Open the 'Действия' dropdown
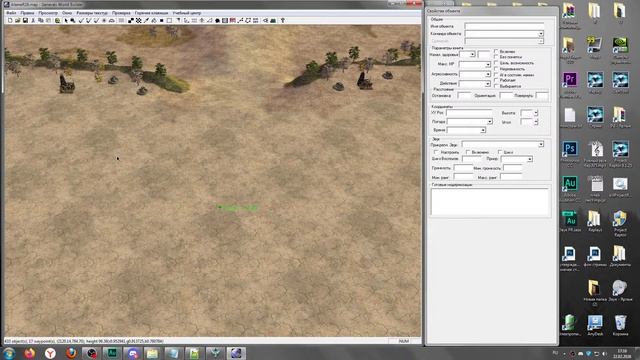 click(487, 84)
